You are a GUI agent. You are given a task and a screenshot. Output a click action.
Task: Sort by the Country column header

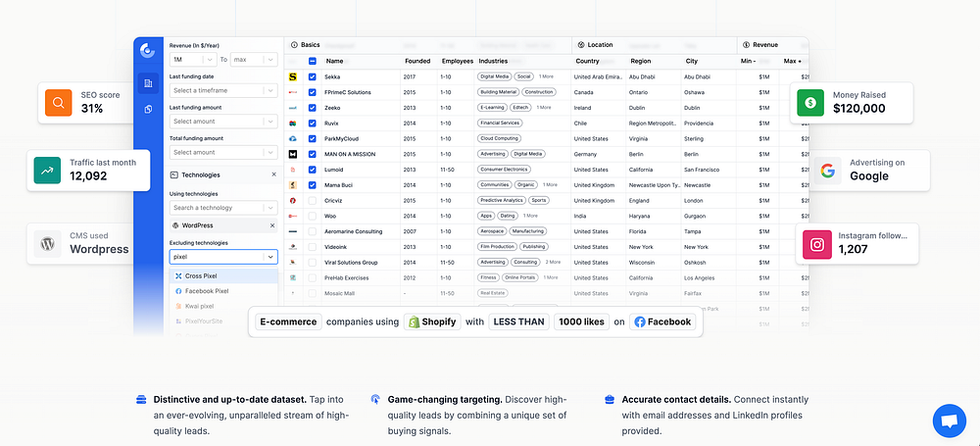tap(587, 62)
